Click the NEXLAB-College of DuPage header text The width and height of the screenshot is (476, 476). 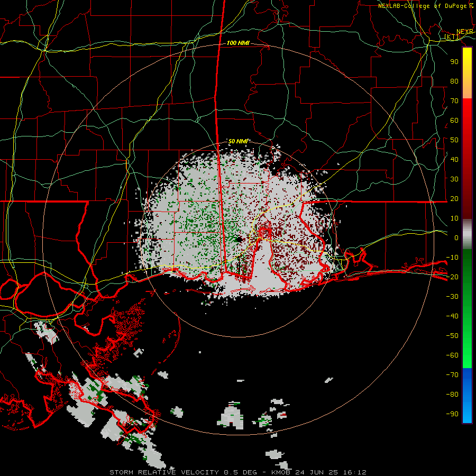426,6
